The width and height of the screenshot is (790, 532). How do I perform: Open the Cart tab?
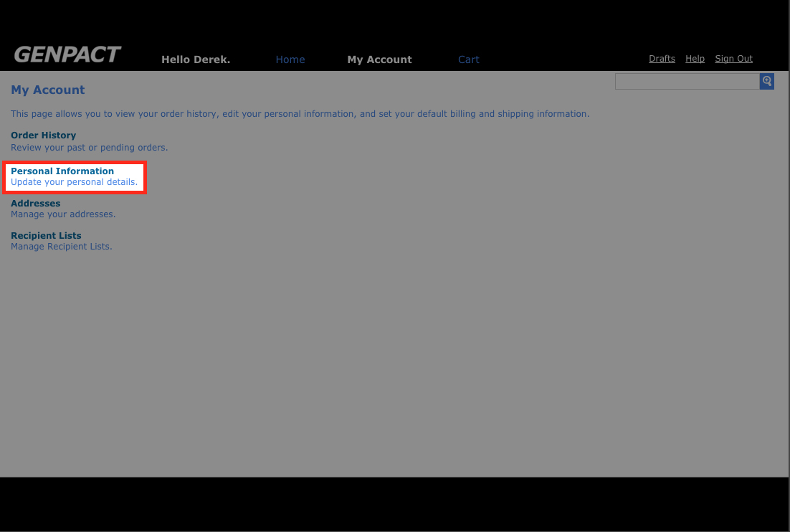point(468,60)
